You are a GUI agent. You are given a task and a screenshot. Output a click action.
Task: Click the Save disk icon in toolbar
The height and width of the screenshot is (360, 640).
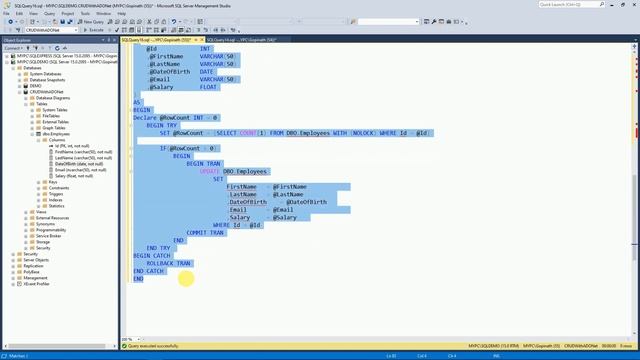point(62,22)
